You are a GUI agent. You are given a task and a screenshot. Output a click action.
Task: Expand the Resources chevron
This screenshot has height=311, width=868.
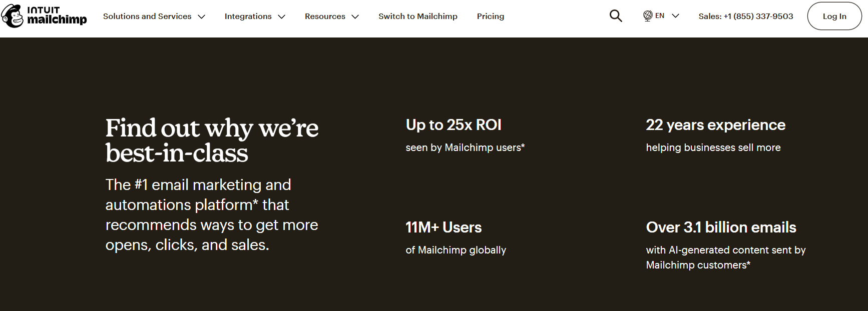[x=355, y=16]
